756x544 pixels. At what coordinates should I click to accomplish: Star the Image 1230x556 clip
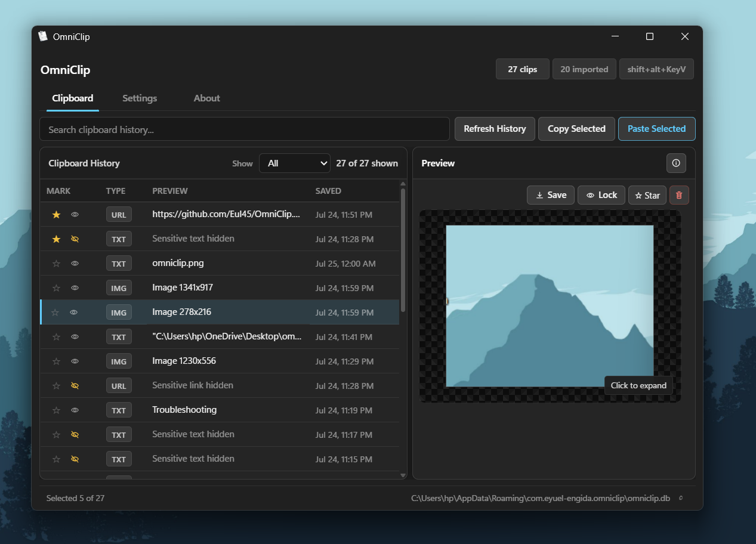tap(56, 361)
